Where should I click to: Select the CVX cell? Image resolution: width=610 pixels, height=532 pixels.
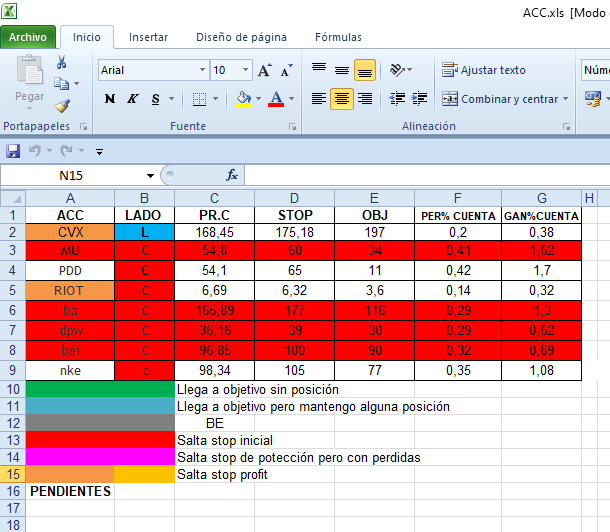pos(70,232)
